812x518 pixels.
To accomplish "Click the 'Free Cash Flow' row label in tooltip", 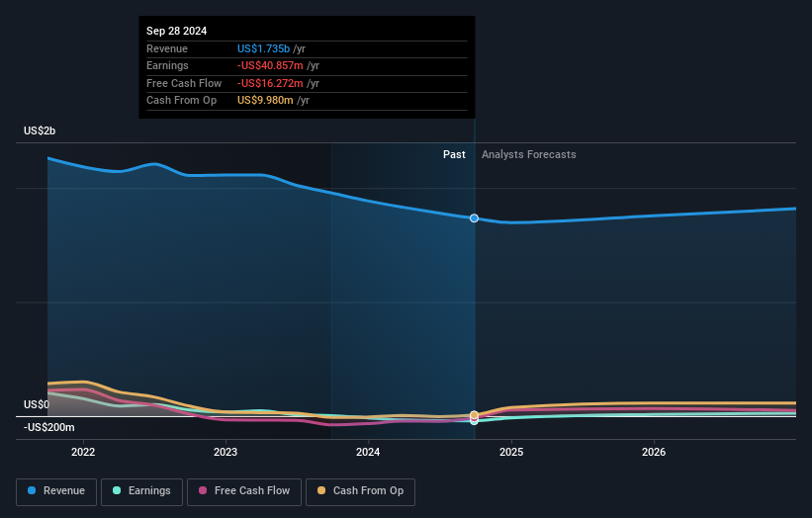I will 184,83.
